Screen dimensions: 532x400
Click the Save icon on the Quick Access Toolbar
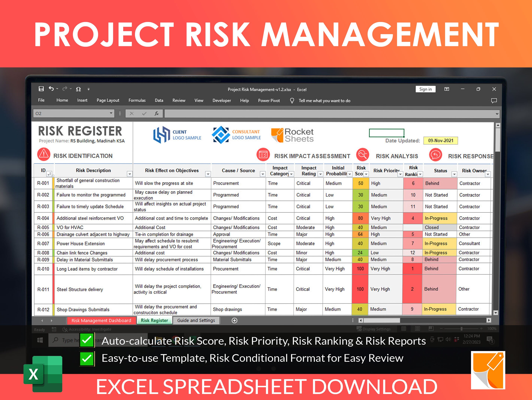[41, 89]
